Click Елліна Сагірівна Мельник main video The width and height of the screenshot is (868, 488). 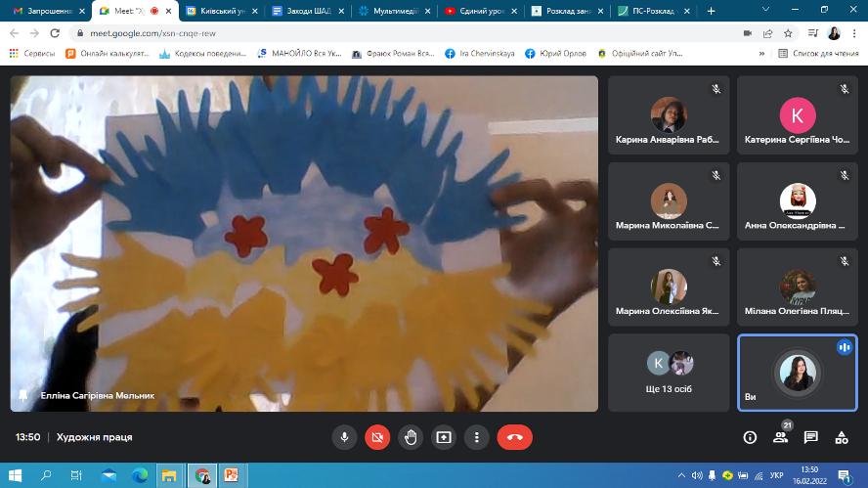pyautogui.click(x=304, y=244)
